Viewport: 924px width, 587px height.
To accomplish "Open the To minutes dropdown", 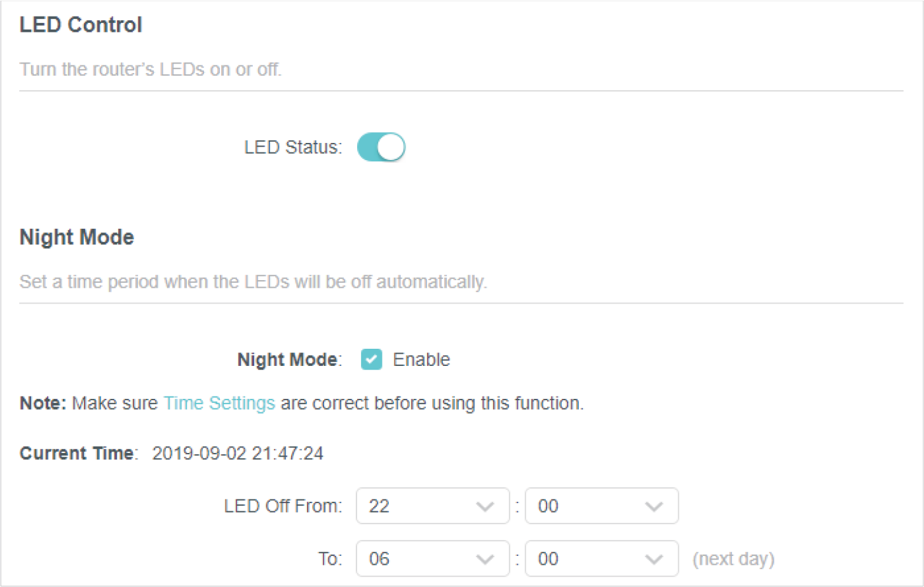I will (x=601, y=559).
